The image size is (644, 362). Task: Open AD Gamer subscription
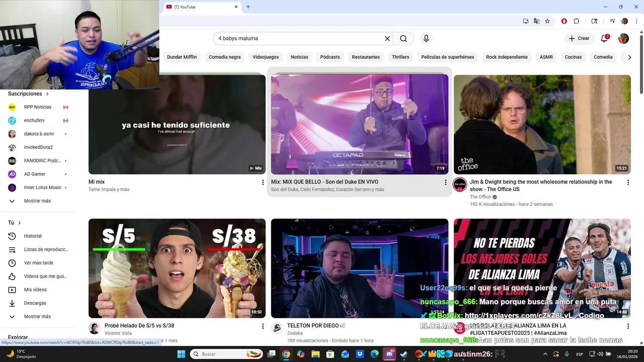click(38, 174)
